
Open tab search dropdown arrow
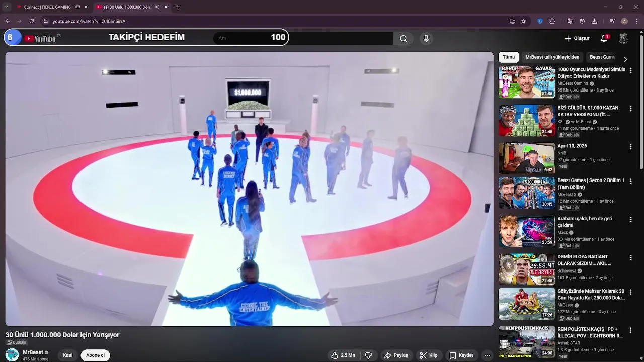coord(7,7)
